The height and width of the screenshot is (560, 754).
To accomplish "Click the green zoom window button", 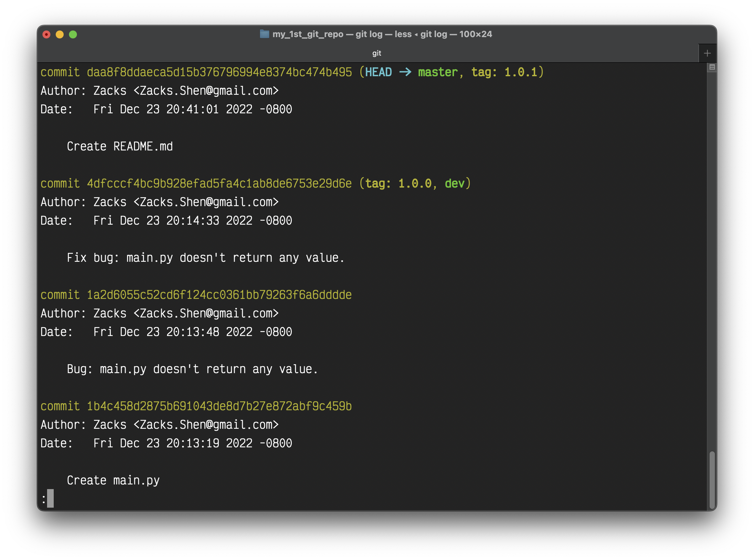I will click(x=73, y=34).
